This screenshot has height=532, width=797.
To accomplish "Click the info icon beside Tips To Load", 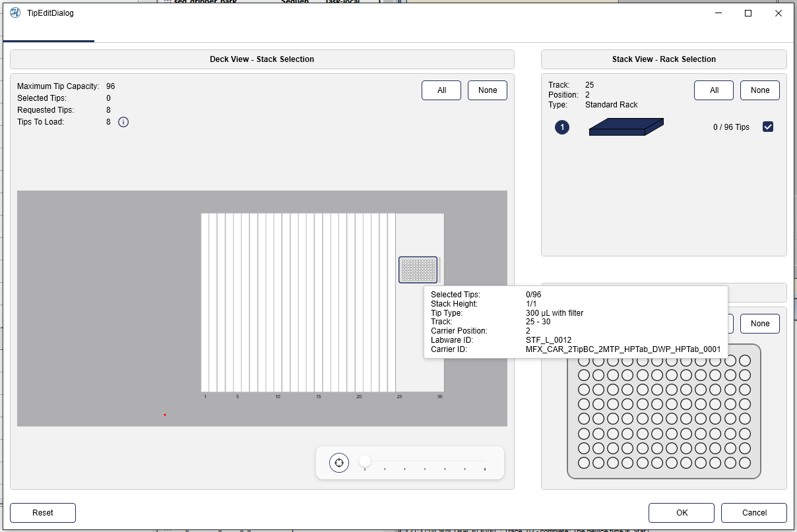I will point(123,122).
